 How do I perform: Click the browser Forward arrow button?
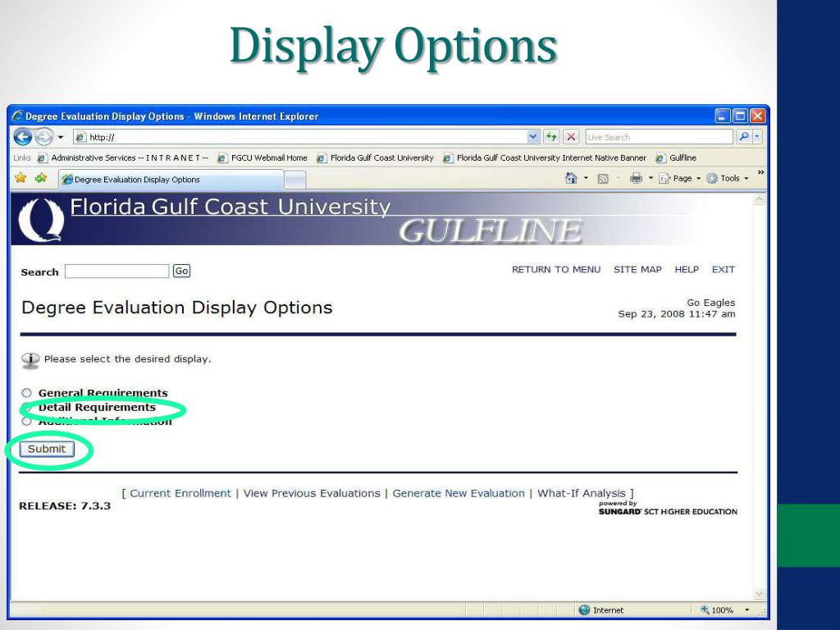click(x=44, y=137)
